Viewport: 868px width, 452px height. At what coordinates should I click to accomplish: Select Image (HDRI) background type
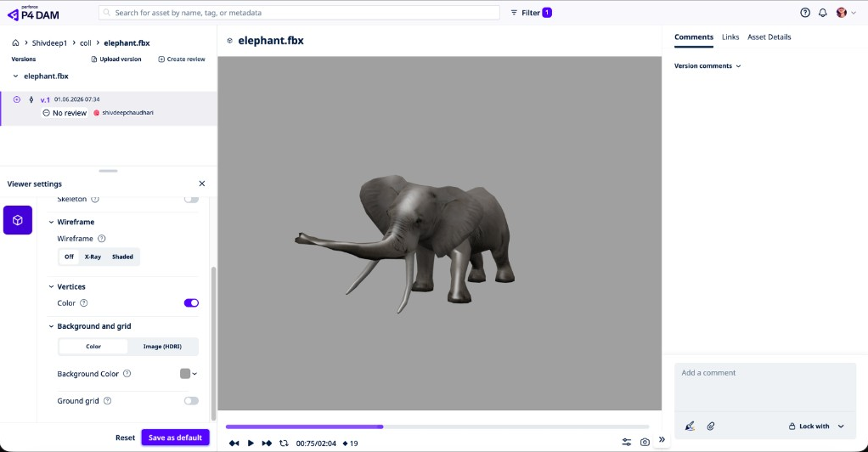coord(162,347)
